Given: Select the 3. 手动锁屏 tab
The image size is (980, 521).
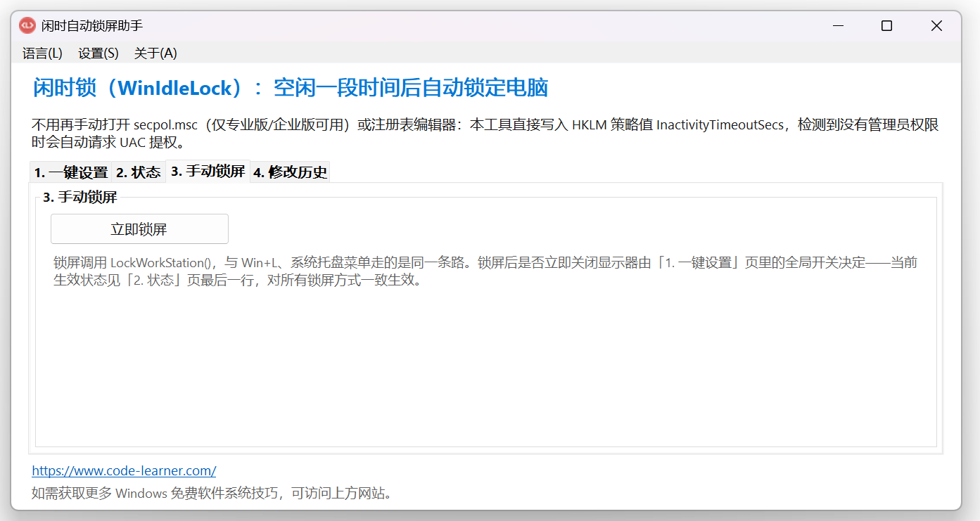Looking at the screenshot, I should (x=208, y=171).
